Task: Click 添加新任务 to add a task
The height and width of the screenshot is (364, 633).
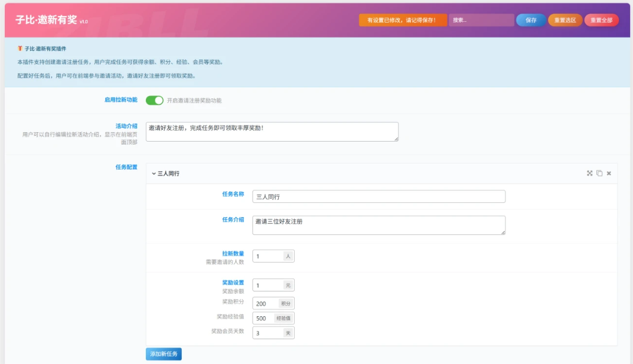Action: [164, 354]
